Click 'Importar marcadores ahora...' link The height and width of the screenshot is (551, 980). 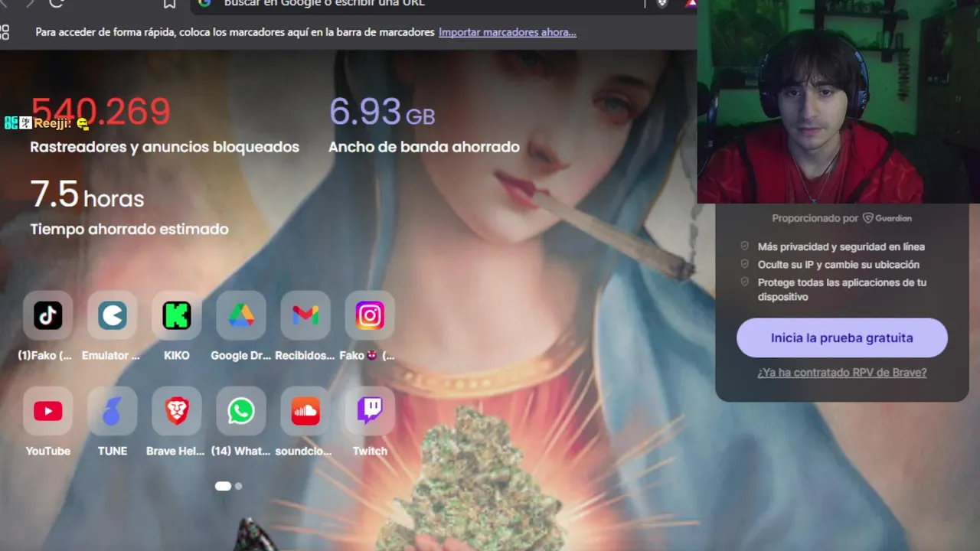507,32
